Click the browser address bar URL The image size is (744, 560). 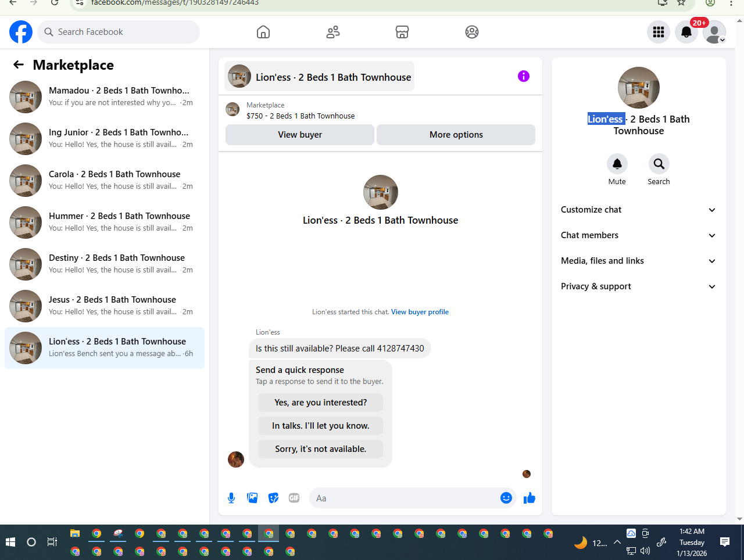(x=175, y=3)
